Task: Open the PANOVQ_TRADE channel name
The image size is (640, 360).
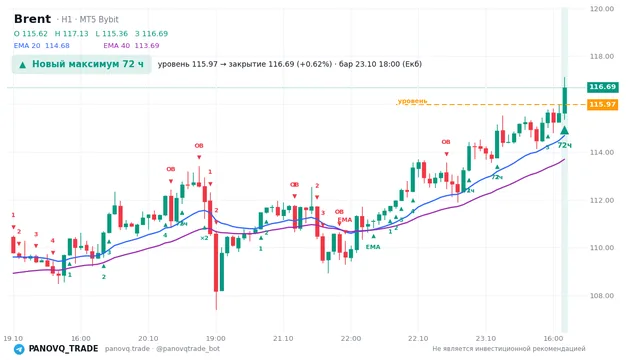Action: (63, 349)
